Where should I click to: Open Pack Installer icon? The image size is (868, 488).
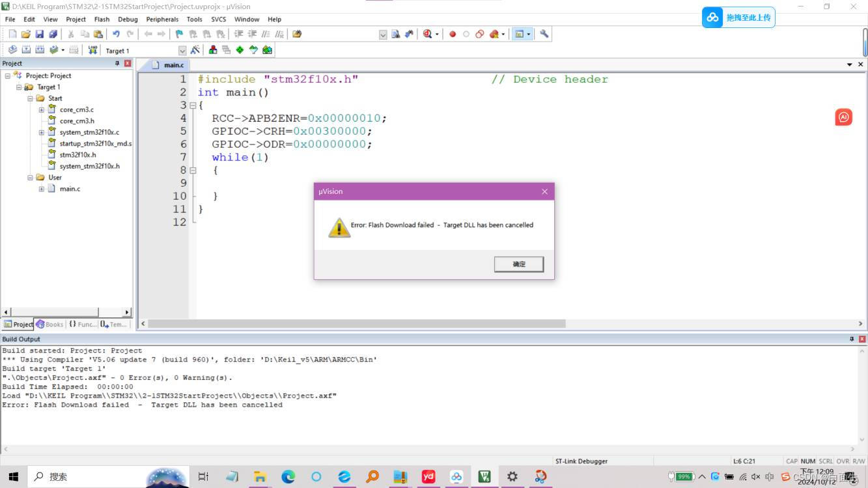coord(267,50)
